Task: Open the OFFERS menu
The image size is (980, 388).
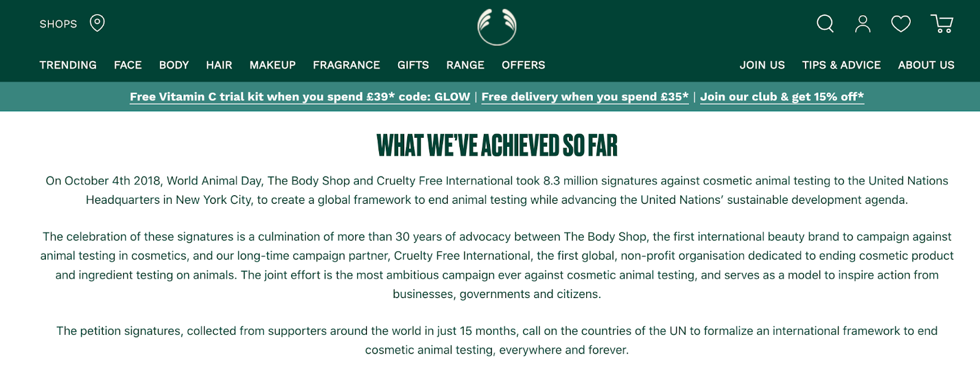Action: [522, 65]
